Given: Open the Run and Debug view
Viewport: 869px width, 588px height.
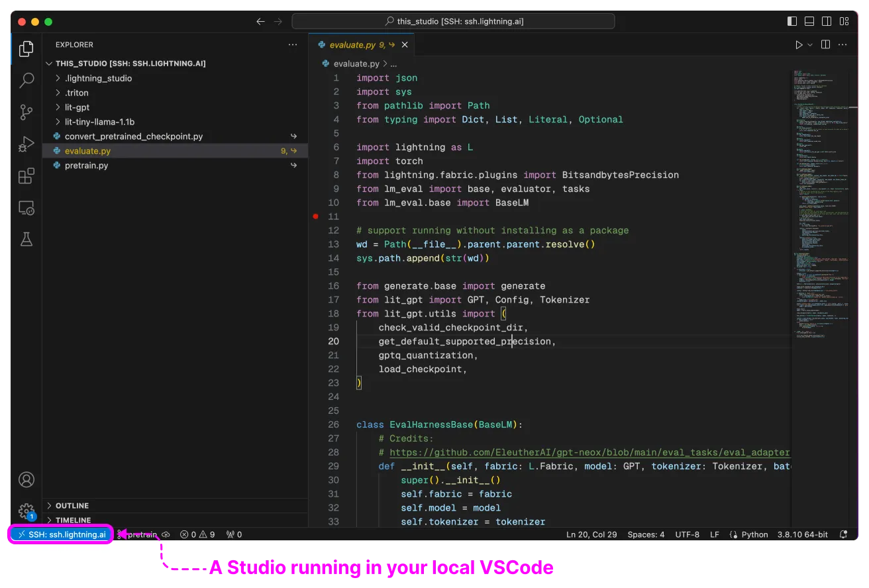Looking at the screenshot, I should coord(26,144).
